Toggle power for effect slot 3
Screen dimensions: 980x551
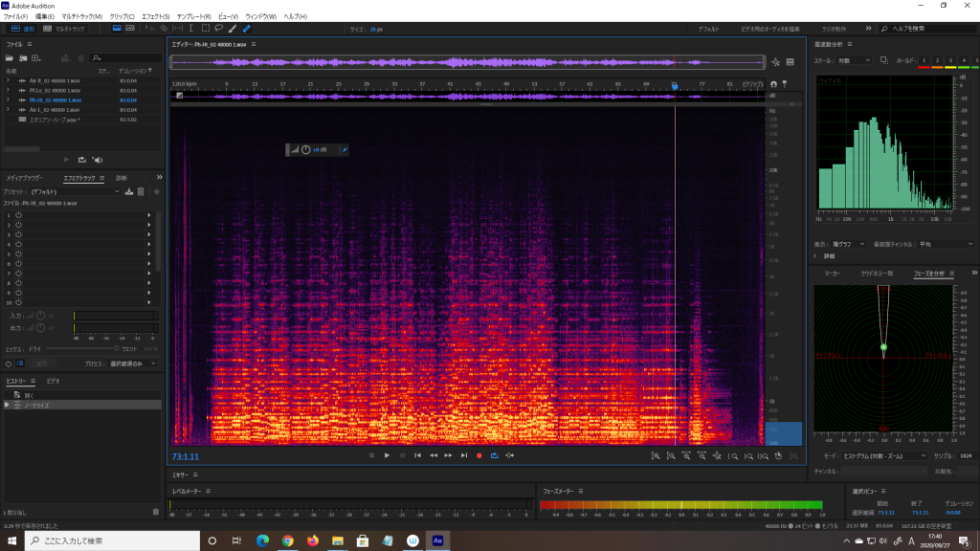19,234
